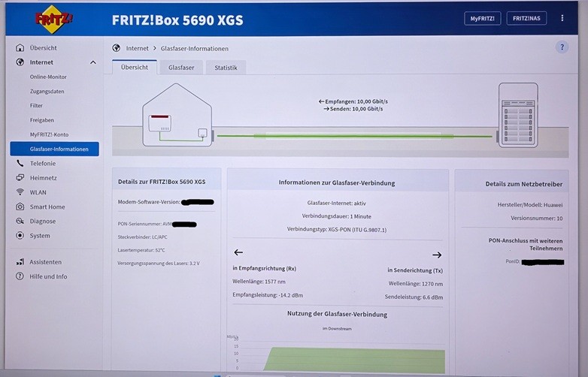Open Online-Monitor in sidebar

click(x=48, y=77)
